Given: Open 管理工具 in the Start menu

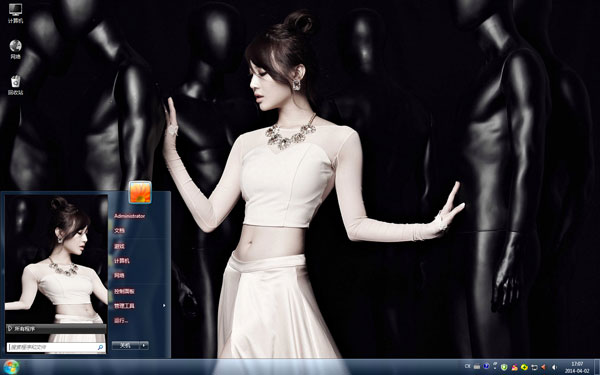Looking at the screenshot, I should 124,306.
